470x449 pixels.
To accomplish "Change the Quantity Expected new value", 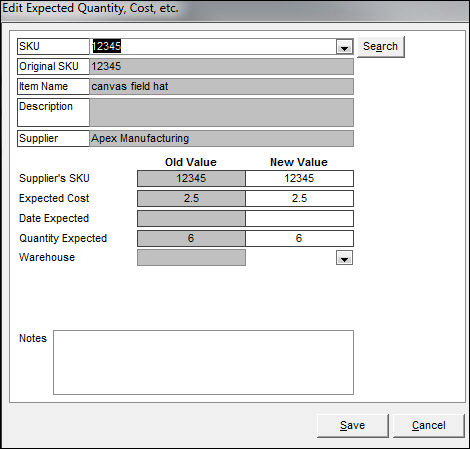I will 299,238.
